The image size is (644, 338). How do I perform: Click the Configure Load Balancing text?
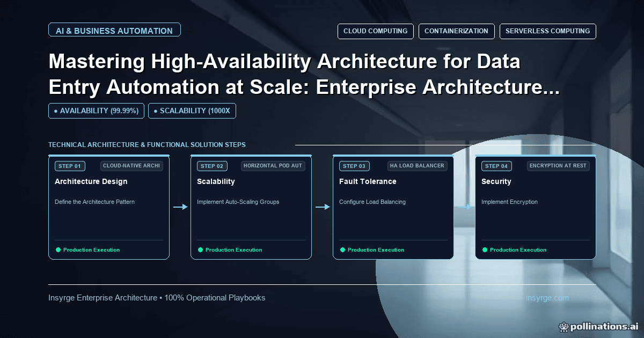click(372, 202)
